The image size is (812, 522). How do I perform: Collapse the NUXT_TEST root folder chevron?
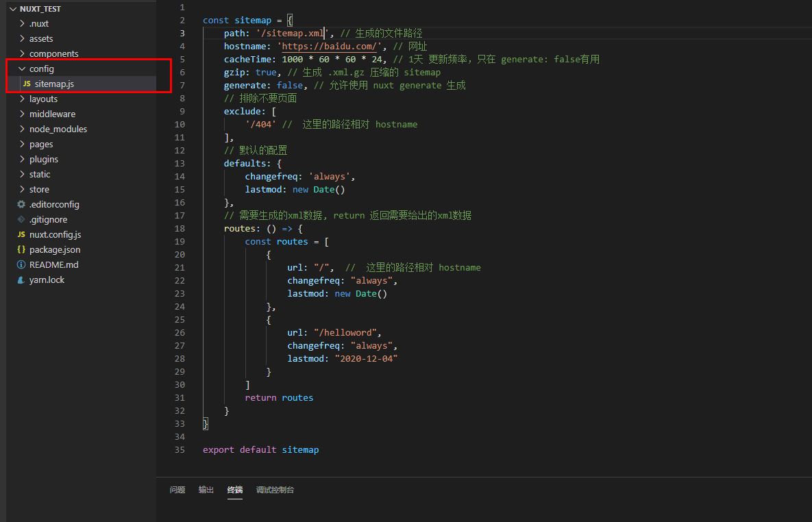point(13,9)
